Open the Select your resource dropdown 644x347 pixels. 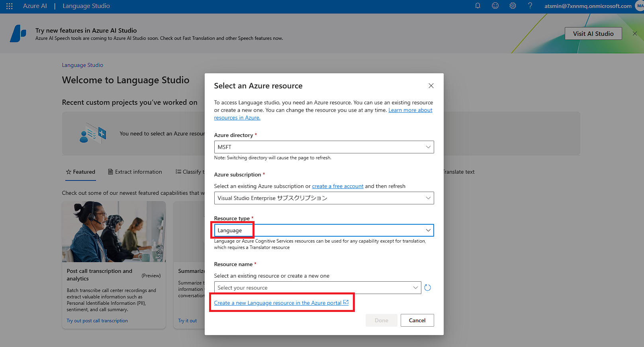tap(317, 288)
